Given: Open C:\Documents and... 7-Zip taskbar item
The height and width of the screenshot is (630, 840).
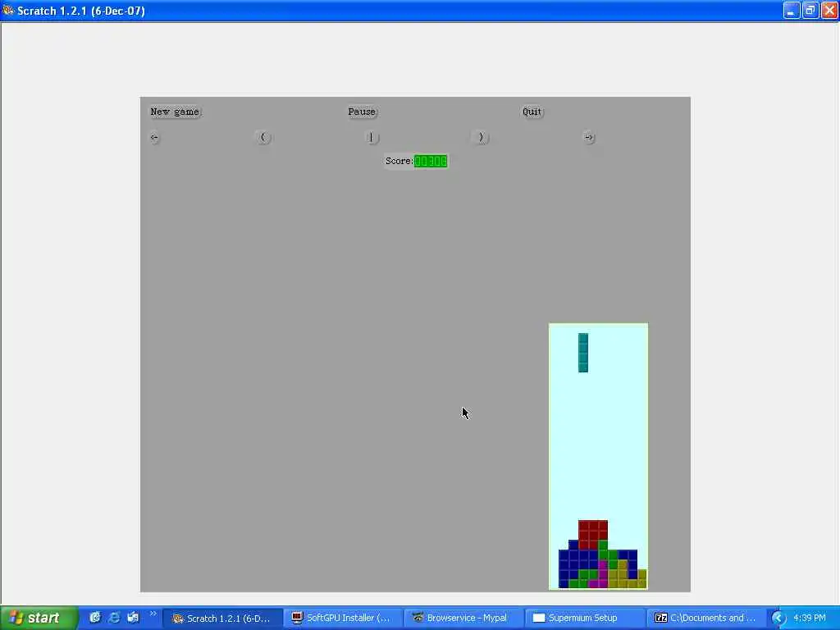Looking at the screenshot, I should point(705,618).
